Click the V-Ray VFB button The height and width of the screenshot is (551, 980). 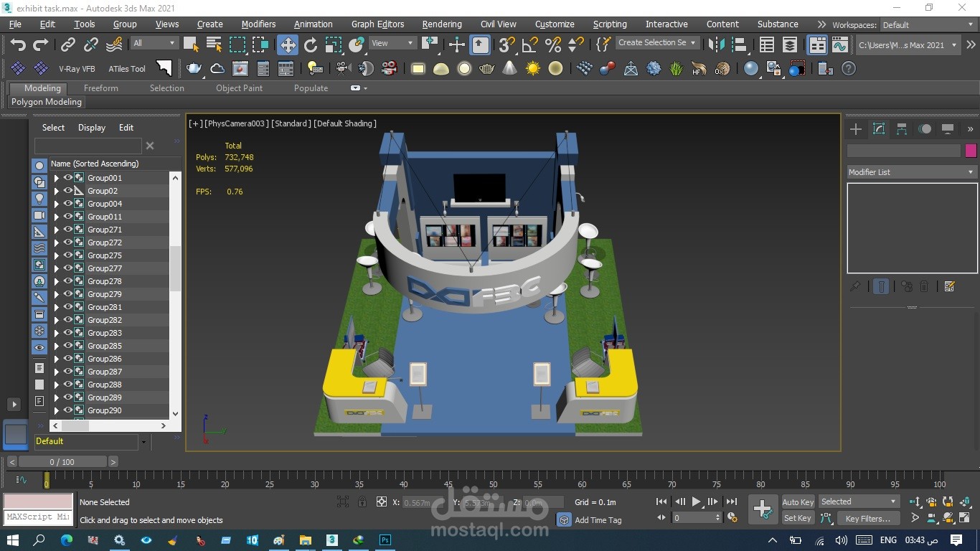(77, 69)
